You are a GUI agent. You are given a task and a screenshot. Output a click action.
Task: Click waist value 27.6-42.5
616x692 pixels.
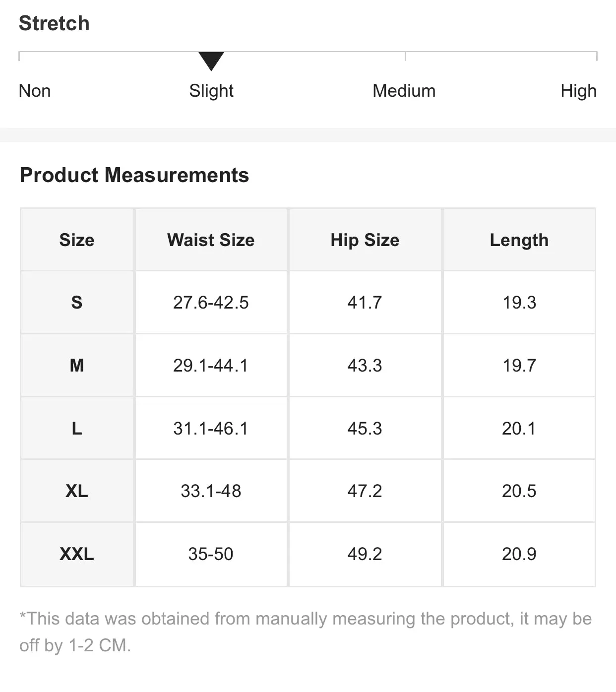point(211,303)
